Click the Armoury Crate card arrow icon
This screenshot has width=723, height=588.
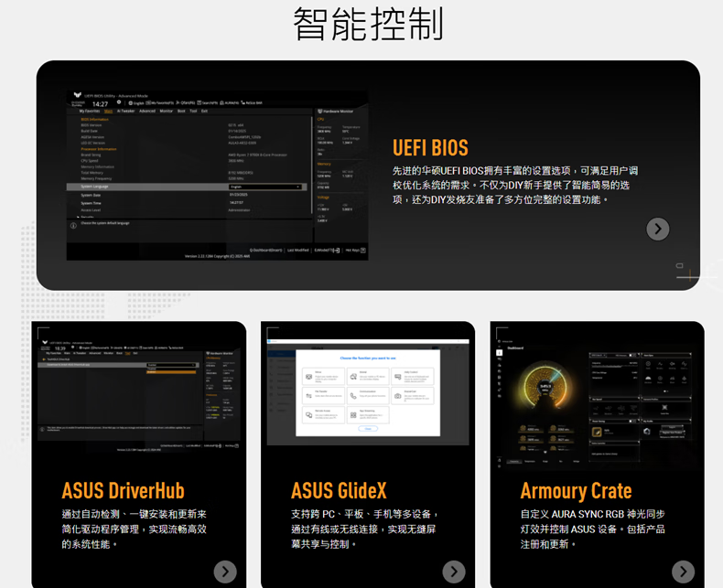pyautogui.click(x=683, y=572)
